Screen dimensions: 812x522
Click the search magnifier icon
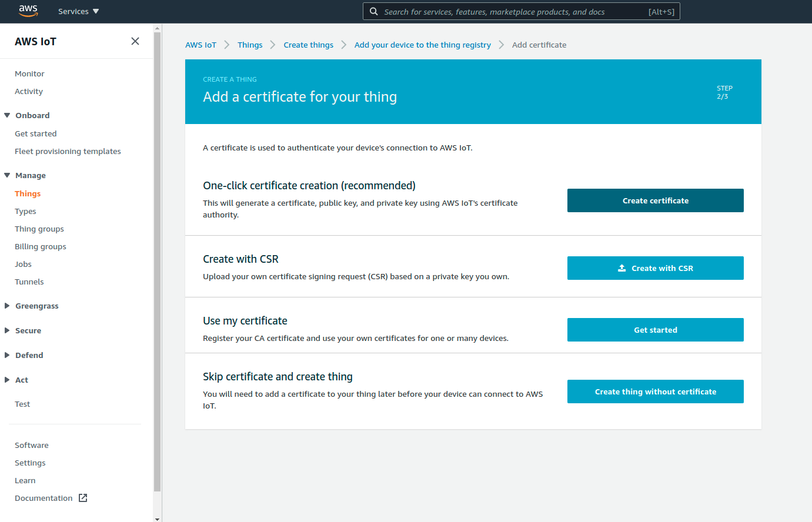pyautogui.click(x=373, y=11)
